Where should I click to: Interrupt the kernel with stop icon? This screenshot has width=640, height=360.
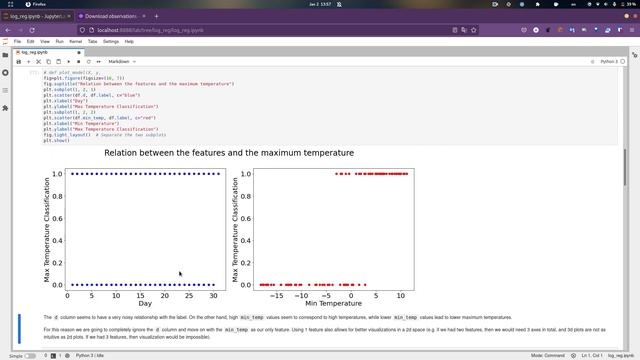pos(78,62)
